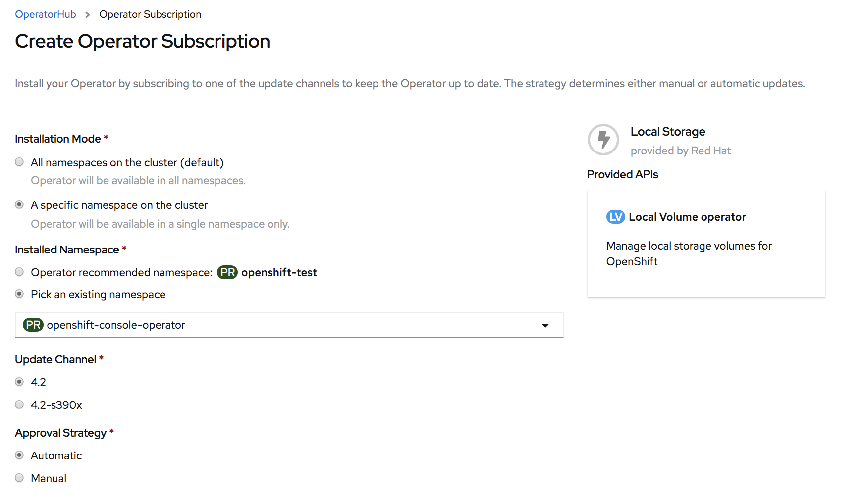The image size is (865, 504).
Task: Click the provided by Red Hat text
Action: point(681,151)
